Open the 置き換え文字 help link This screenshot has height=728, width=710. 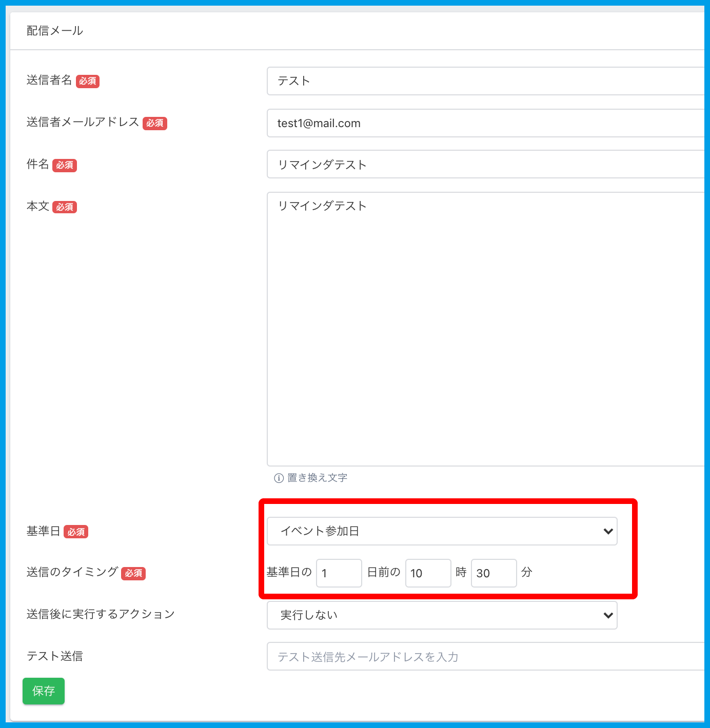[317, 478]
